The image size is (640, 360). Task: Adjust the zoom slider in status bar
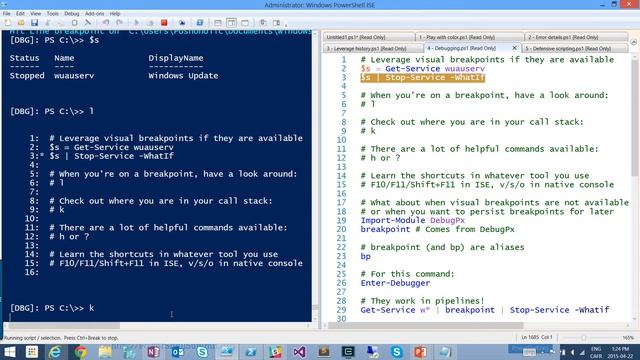[x=584, y=338]
